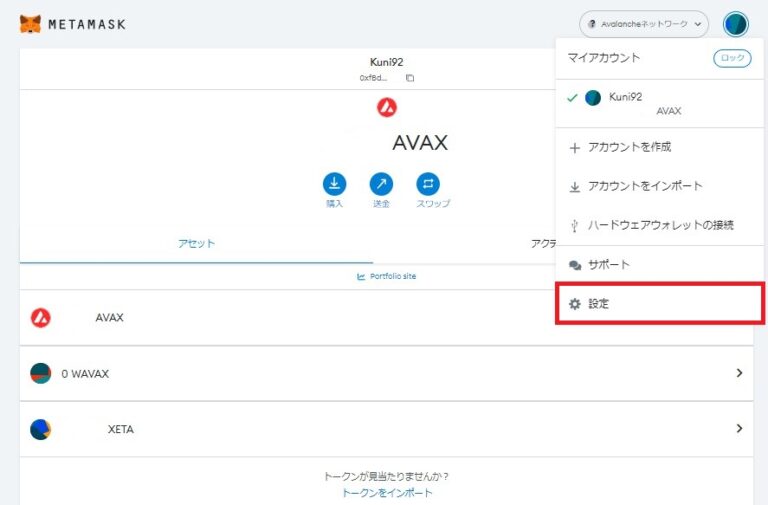Choose Connect Hardware Wallet (ハードウェアウォレットの接続)
Viewport: 768px width, 505px height.
point(660,225)
